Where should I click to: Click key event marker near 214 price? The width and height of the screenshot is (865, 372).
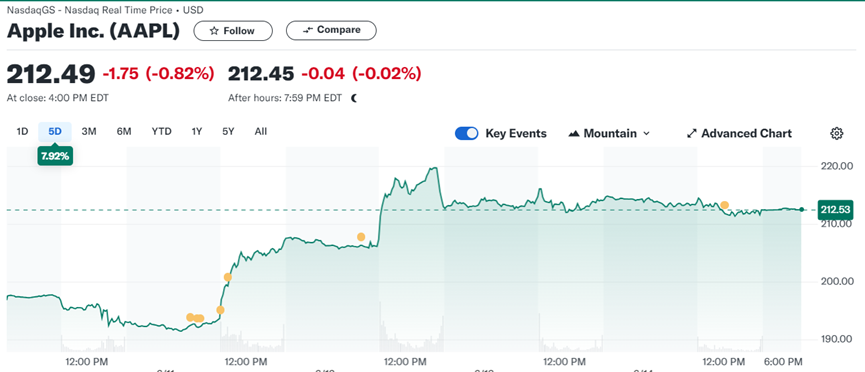tap(724, 205)
